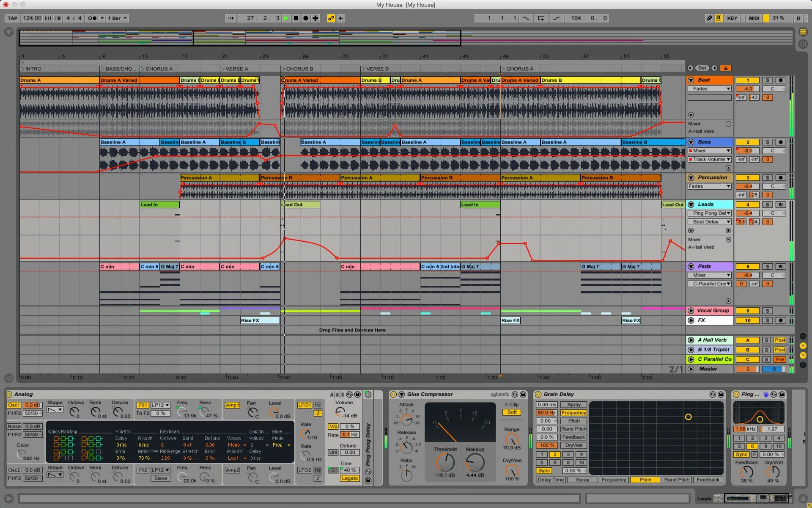This screenshot has height=508, width=812.
Task: Toggle the Follow playback button
Action: 230,18
